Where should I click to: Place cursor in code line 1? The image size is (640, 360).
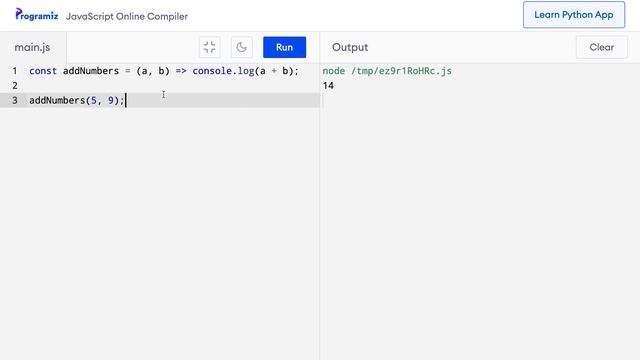164,71
